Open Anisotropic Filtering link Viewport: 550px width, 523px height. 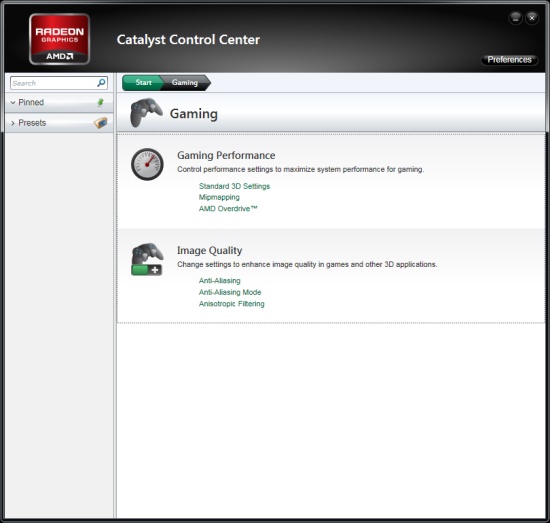tap(232, 304)
